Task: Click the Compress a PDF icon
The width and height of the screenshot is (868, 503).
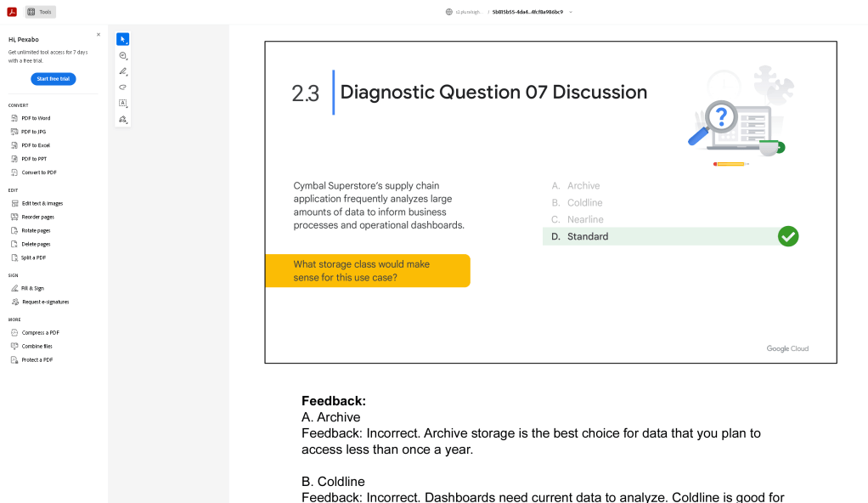Action: coord(14,332)
